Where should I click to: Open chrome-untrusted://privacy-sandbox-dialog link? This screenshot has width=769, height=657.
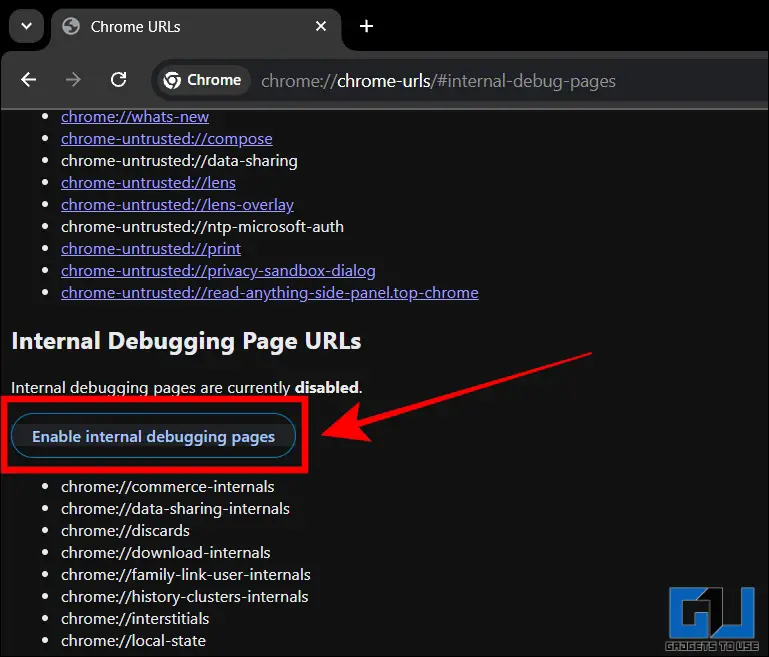[x=218, y=270]
